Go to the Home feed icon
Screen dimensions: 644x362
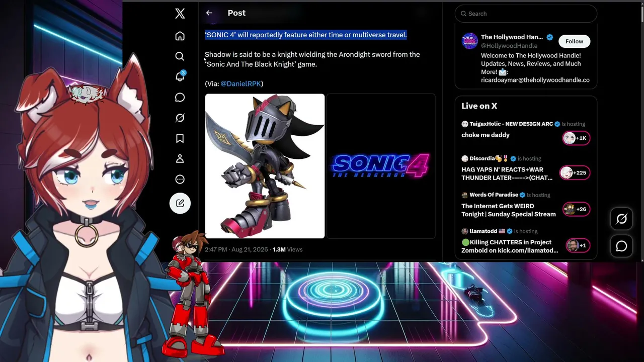[180, 36]
